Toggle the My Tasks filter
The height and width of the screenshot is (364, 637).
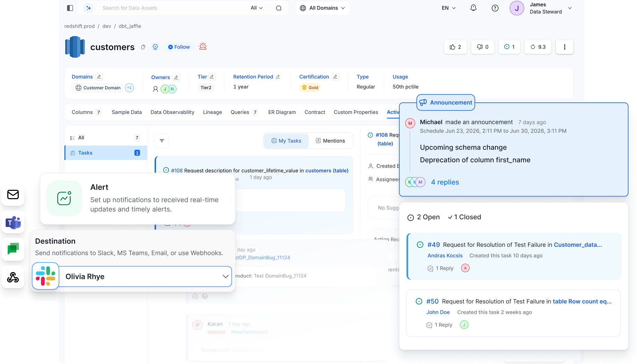point(286,141)
